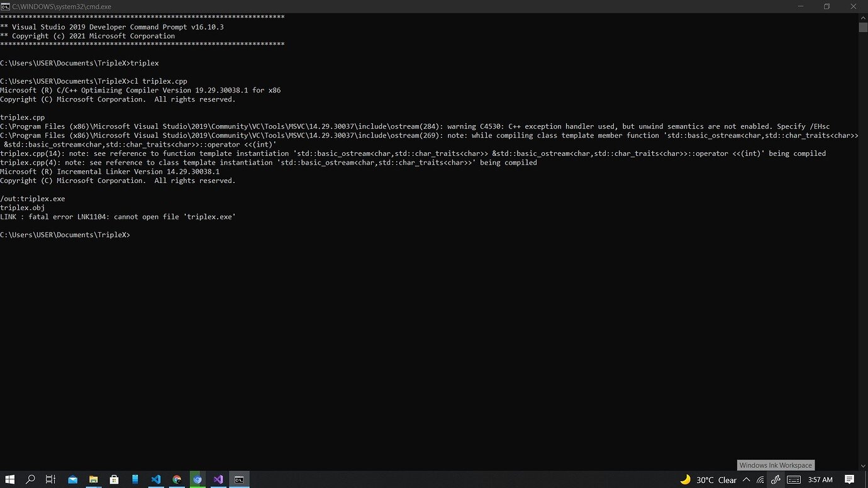Open the clock showing 3:57 AM
The image size is (868, 488).
click(820, 480)
